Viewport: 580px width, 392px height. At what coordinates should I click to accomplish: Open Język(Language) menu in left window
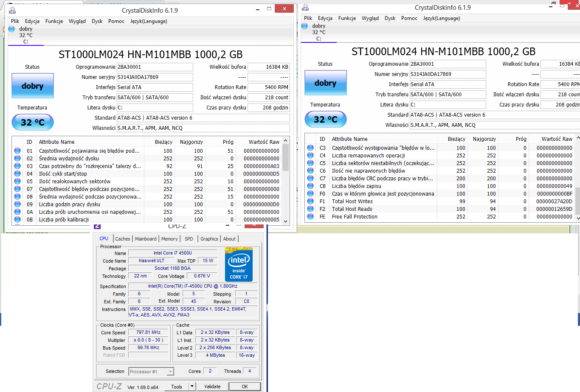coord(149,21)
